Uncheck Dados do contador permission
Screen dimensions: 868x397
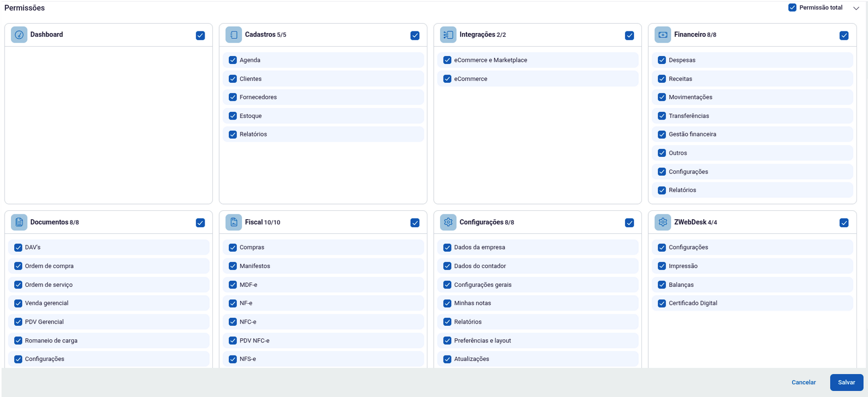coord(447,266)
